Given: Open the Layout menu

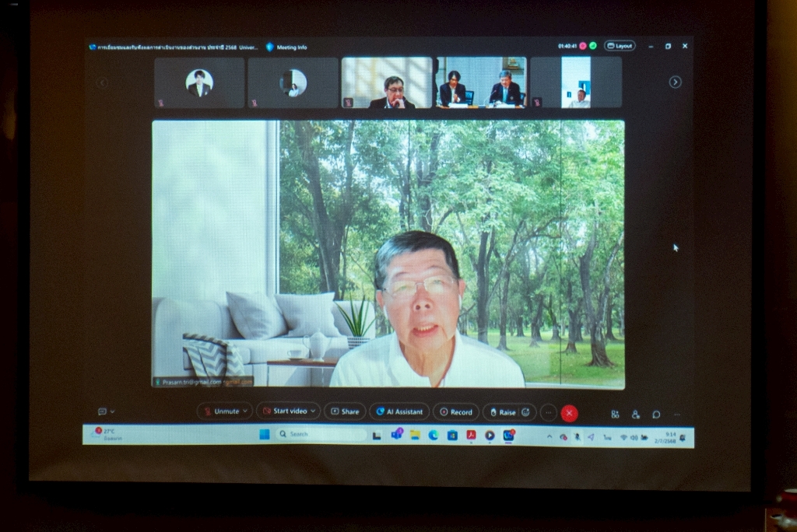Looking at the screenshot, I should [x=620, y=46].
